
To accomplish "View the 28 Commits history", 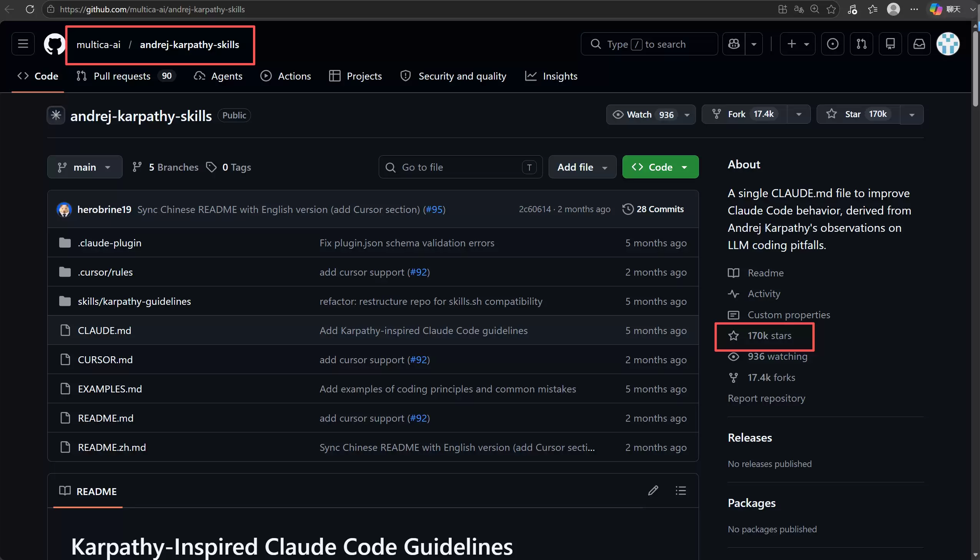I will pyautogui.click(x=653, y=209).
